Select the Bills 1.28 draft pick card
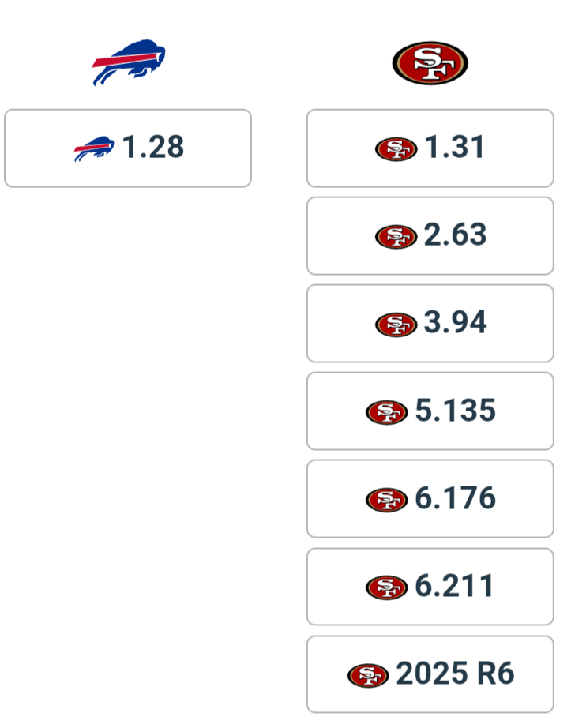Image resolution: width=571 pixels, height=728 pixels. pyautogui.click(x=128, y=148)
